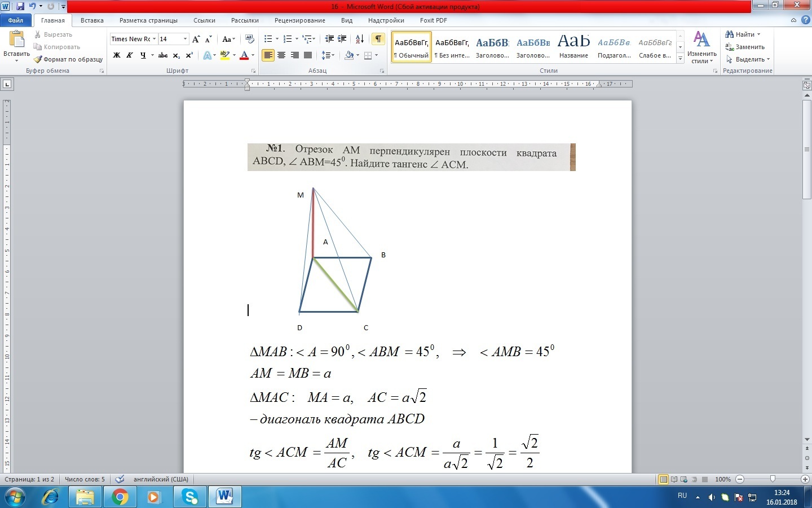Image resolution: width=812 pixels, height=508 pixels.
Task: Toggle superscript x² formatting
Action: coord(189,55)
